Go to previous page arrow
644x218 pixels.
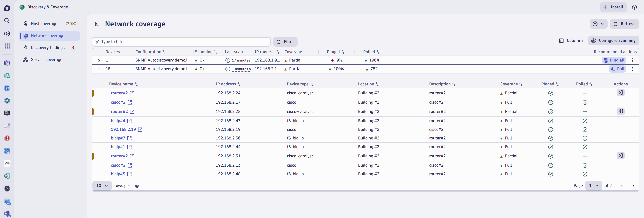pyautogui.click(x=622, y=186)
